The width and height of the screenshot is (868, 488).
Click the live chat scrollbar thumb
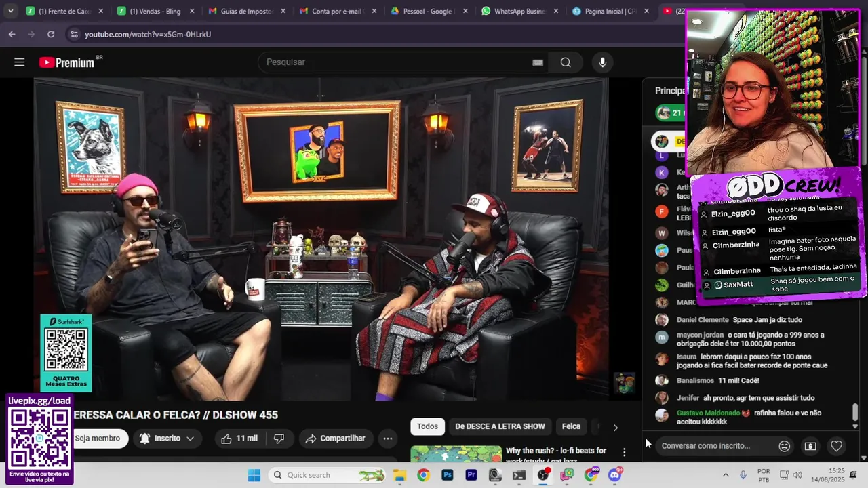coord(855,411)
